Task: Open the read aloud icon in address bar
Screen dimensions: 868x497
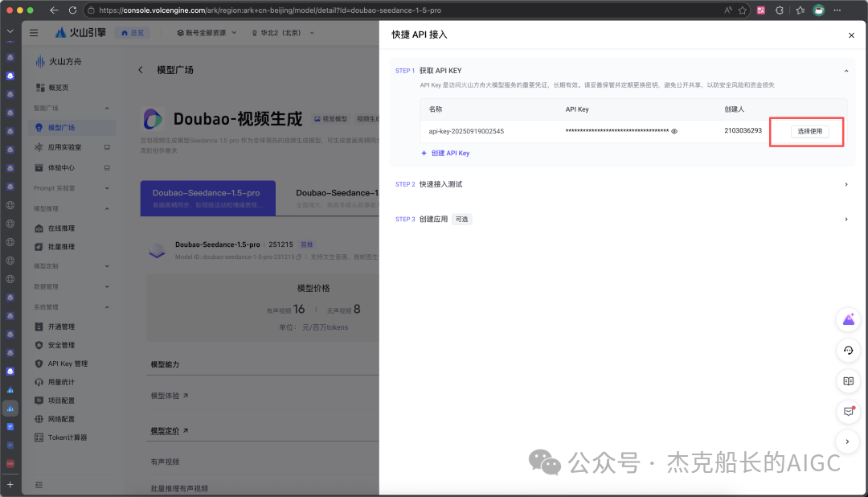Action: pyautogui.click(x=727, y=10)
